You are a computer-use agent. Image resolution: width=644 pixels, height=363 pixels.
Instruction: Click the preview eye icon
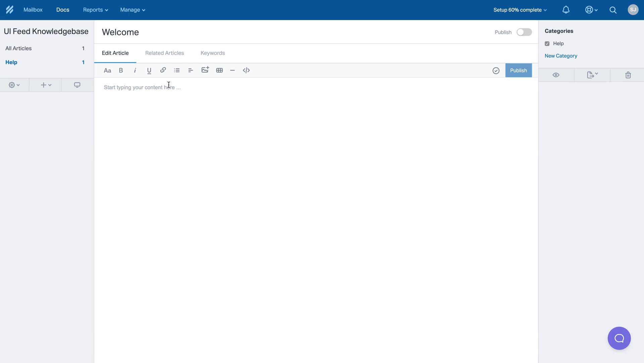pos(556,74)
